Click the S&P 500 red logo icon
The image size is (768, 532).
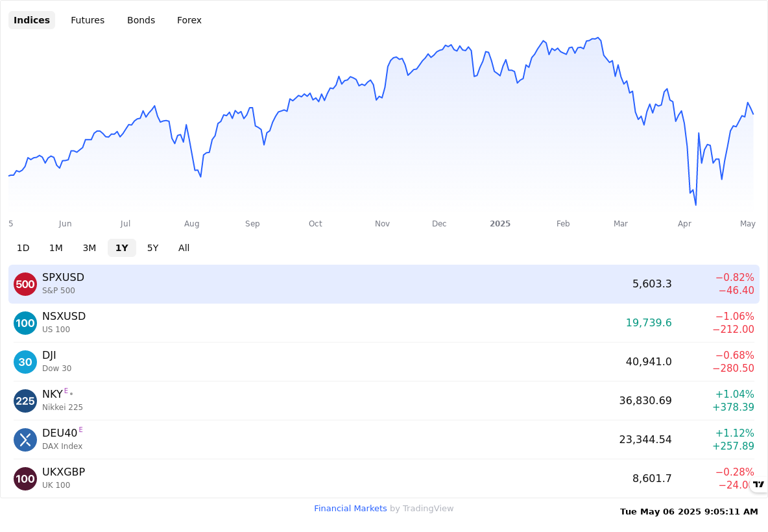click(25, 284)
